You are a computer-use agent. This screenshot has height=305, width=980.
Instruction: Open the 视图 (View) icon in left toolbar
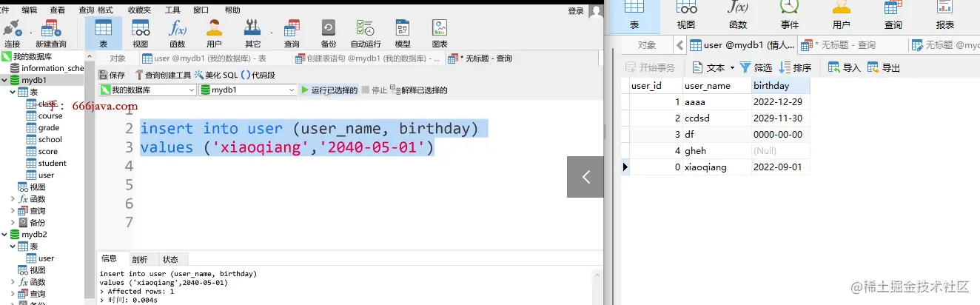[x=141, y=33]
